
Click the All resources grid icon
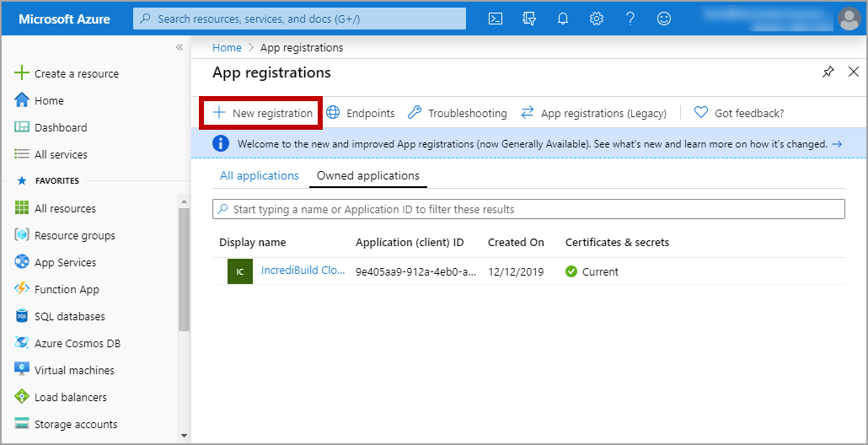pyautogui.click(x=22, y=208)
